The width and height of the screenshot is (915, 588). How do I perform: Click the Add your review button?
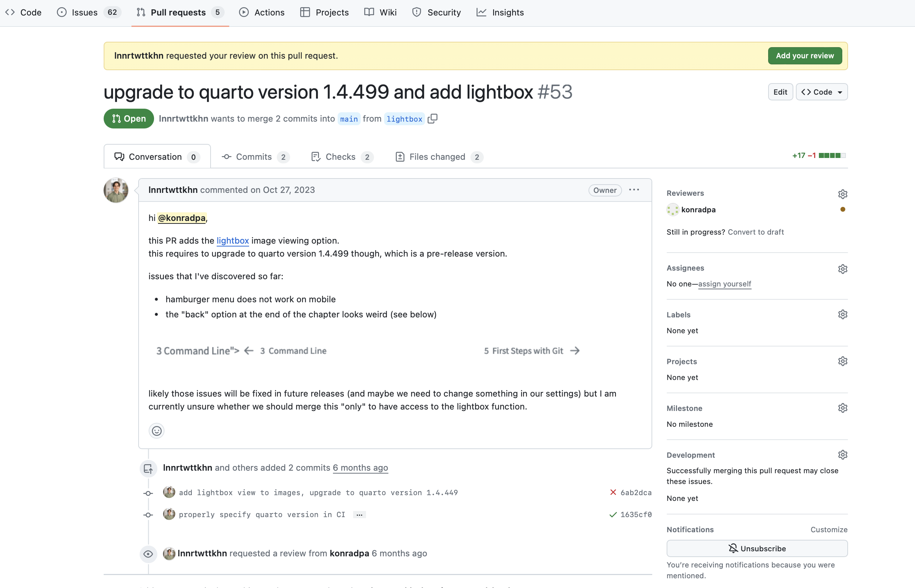(x=804, y=56)
